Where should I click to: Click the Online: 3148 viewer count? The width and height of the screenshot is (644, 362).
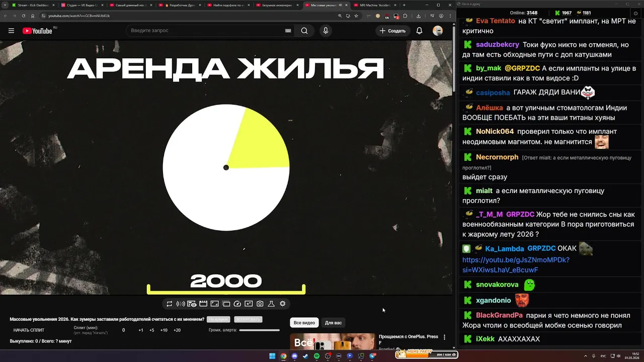[x=524, y=13]
